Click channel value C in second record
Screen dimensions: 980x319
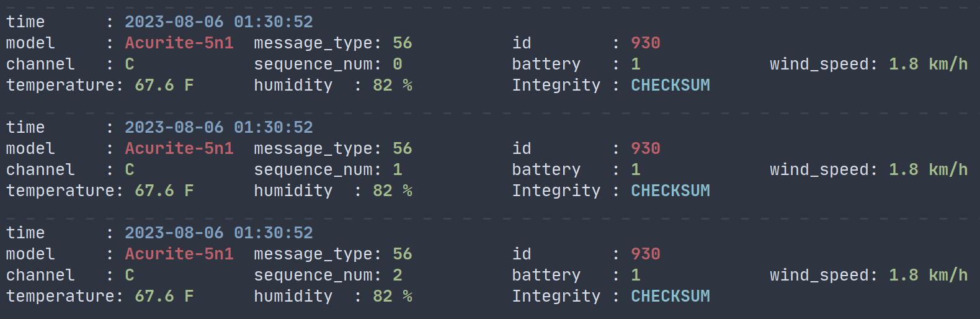(x=130, y=169)
